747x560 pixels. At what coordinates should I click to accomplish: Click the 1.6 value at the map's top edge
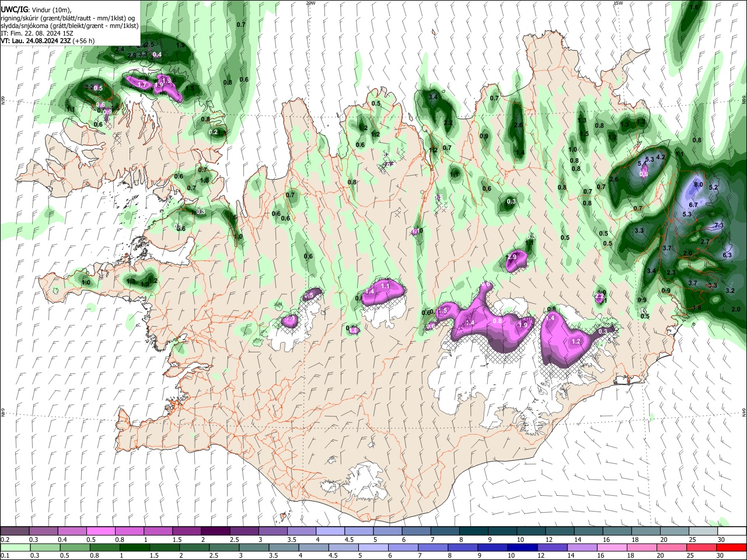point(694,7)
